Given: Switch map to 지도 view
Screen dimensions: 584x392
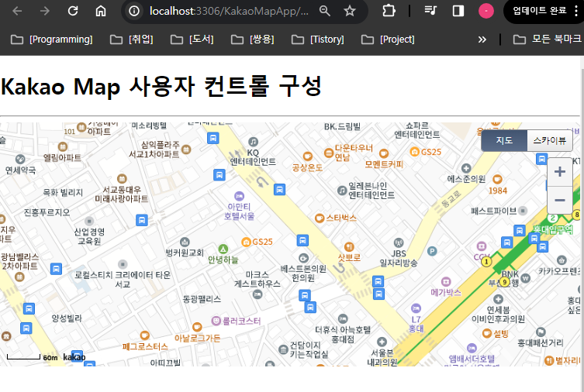Looking at the screenshot, I should point(504,140).
